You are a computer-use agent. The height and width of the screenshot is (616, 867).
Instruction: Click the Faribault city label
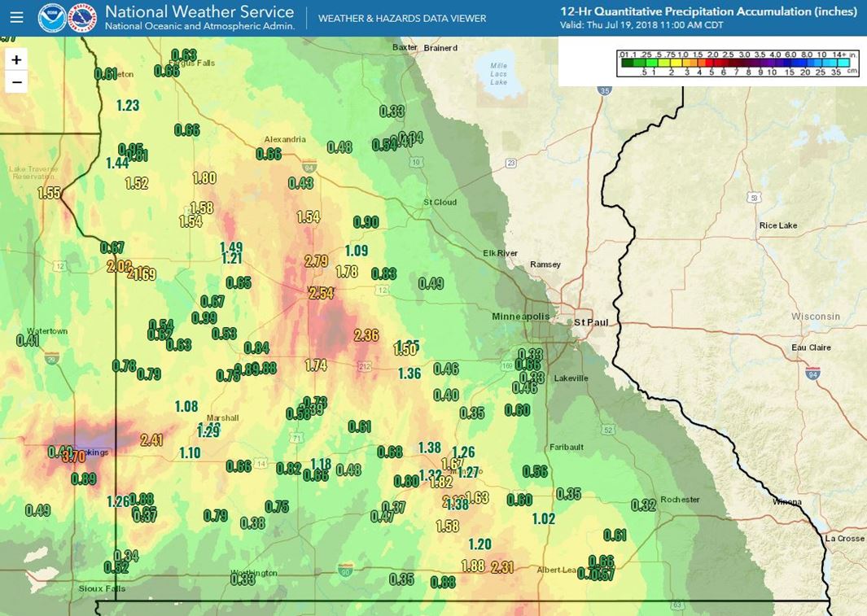(x=567, y=447)
